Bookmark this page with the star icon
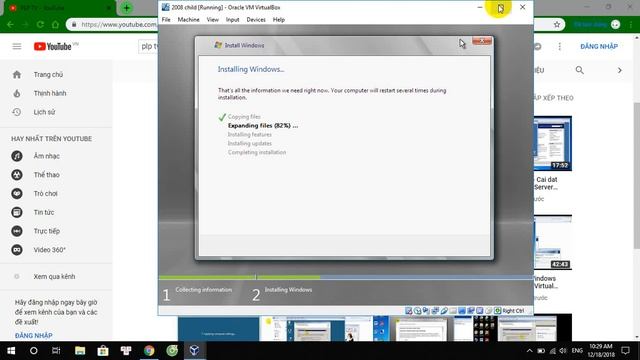 point(557,24)
